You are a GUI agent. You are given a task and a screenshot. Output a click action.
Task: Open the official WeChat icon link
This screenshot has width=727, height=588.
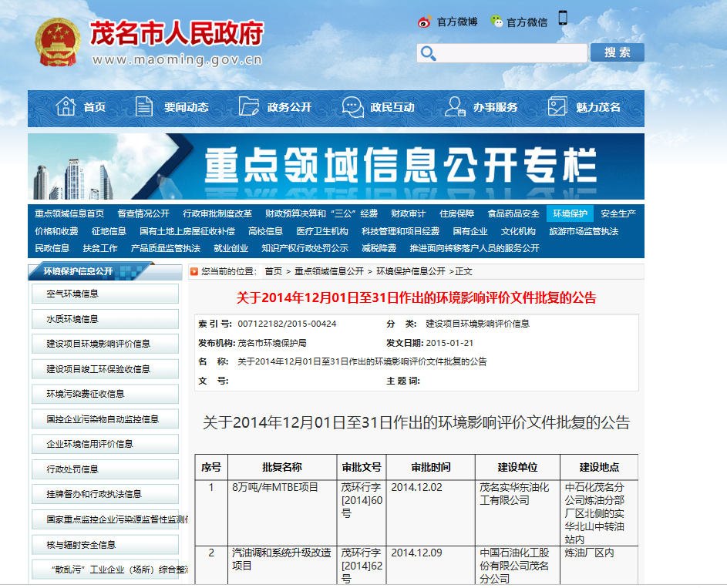click(496, 22)
